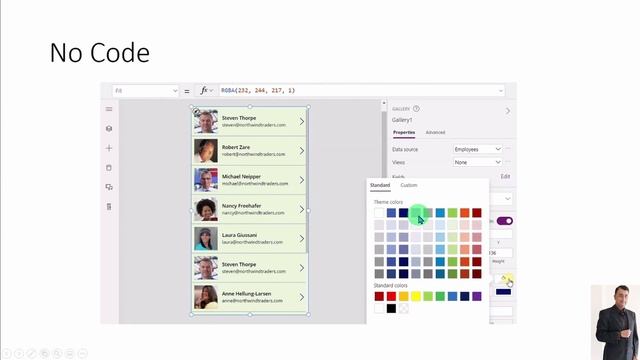Click Robert Zare's photo thumbnail
Viewport: 640px width, 360px height.
(206, 151)
